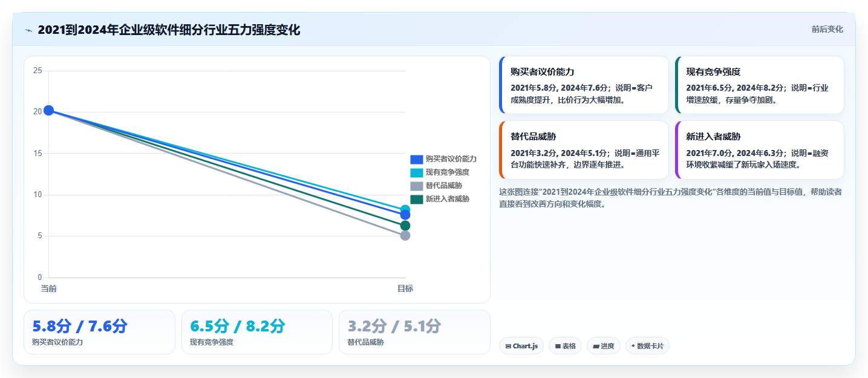The height and width of the screenshot is (378, 868).
Task: Click the 当前 x-axis label
Action: coord(49,288)
